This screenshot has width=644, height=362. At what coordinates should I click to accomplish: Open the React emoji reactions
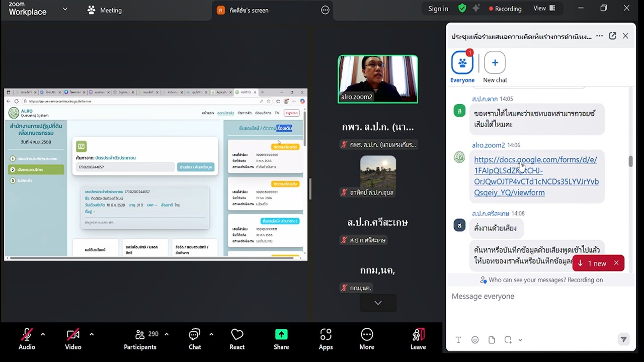tap(237, 339)
